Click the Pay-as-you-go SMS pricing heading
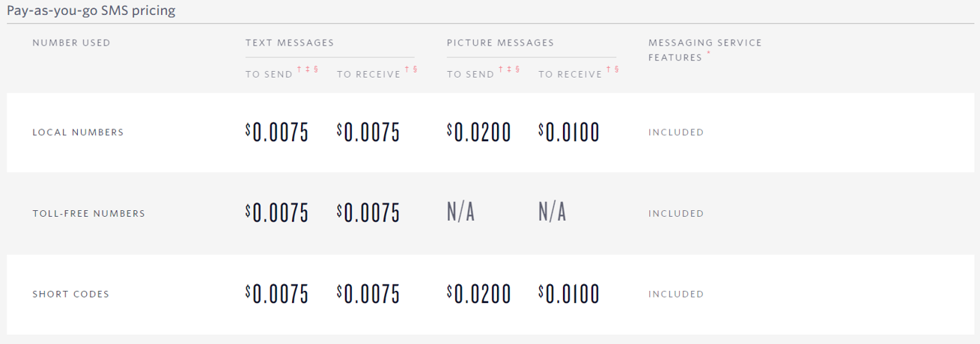The height and width of the screenshot is (344, 980). pos(91,11)
